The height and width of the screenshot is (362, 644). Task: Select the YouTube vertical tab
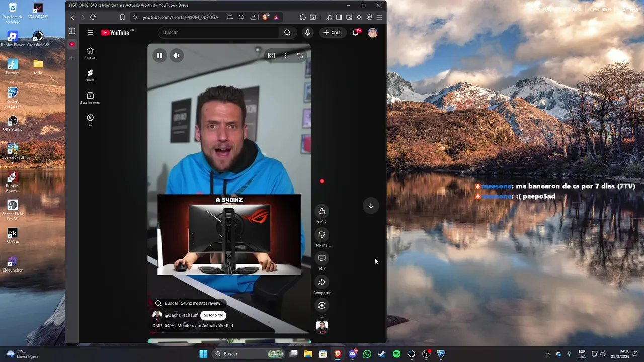tap(72, 44)
